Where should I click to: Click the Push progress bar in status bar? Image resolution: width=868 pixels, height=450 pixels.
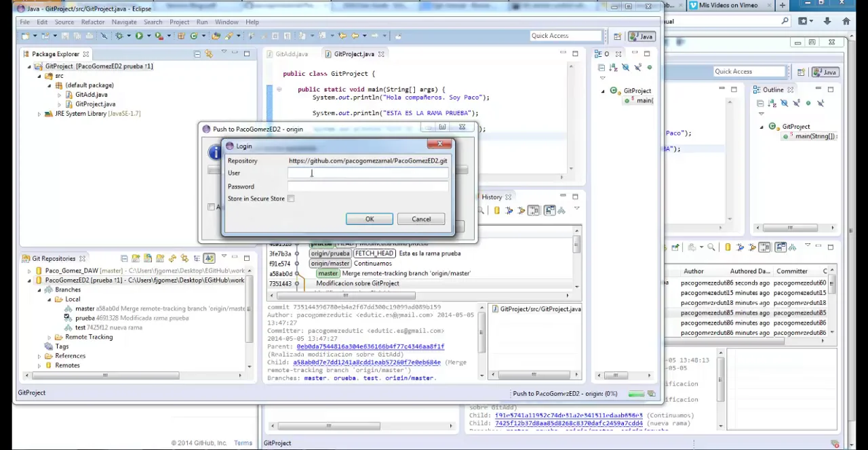[x=636, y=394]
